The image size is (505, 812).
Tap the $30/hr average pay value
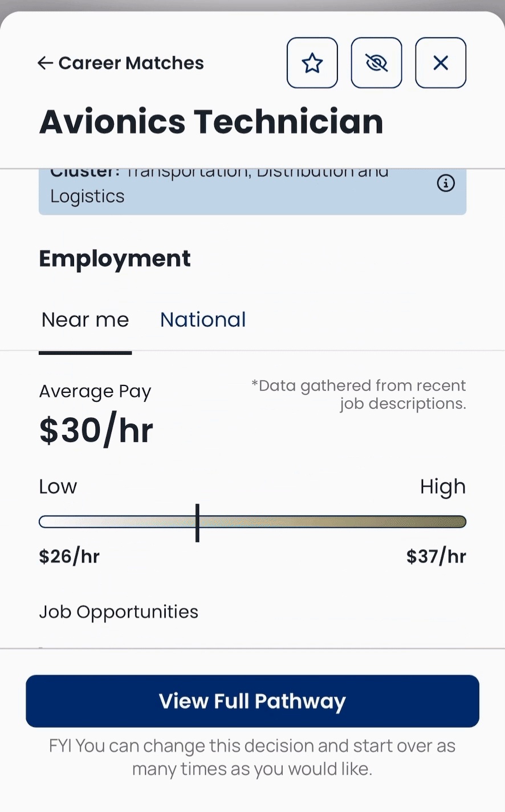(x=96, y=430)
